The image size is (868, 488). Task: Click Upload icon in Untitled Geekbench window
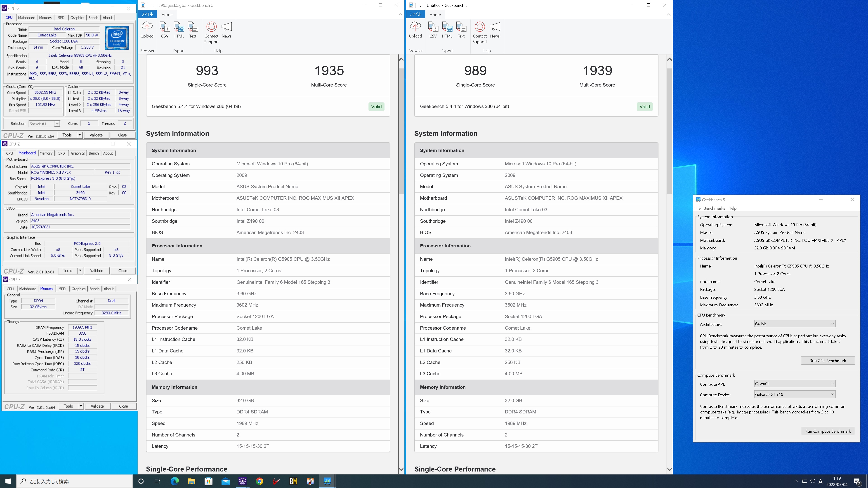(415, 30)
